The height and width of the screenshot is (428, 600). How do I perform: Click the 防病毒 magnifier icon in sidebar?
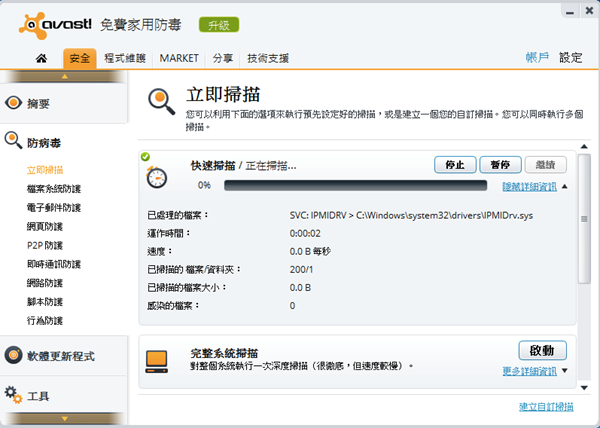click(x=13, y=140)
